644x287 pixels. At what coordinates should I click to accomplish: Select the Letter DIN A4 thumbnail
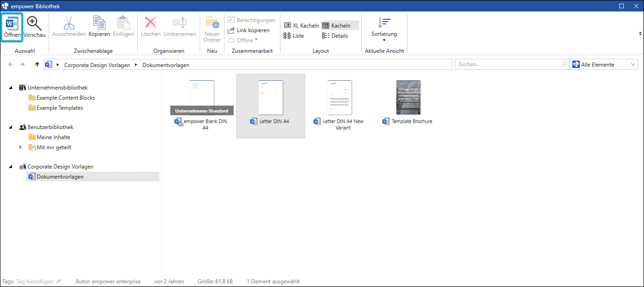[x=271, y=97]
